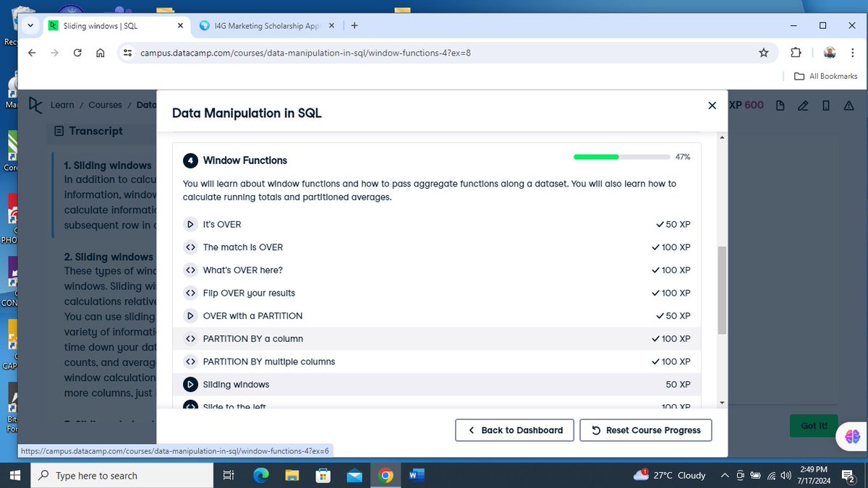This screenshot has height=488, width=868.
Task: Open Microsoft Edge from the taskbar
Action: [261, 475]
